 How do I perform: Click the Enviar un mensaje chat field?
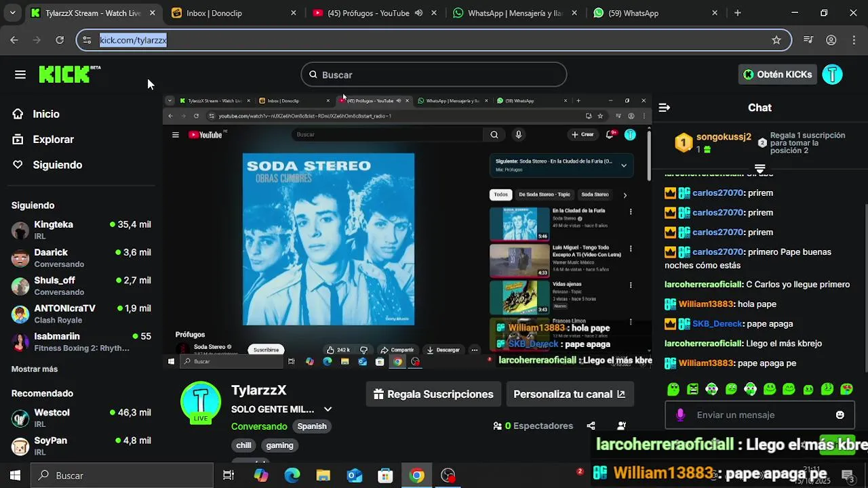(x=759, y=415)
